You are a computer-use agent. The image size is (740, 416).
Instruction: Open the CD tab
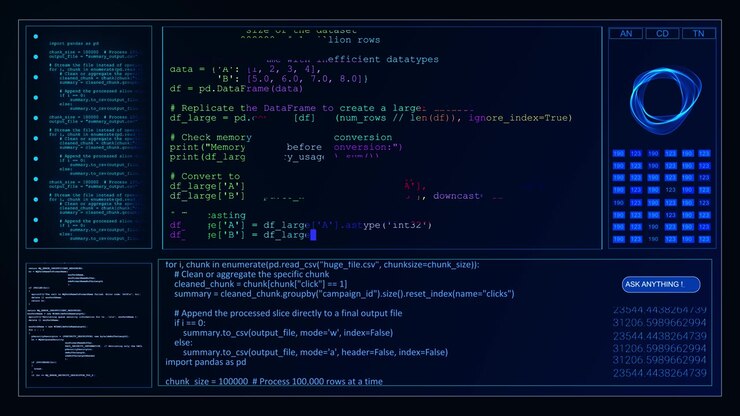coord(662,34)
